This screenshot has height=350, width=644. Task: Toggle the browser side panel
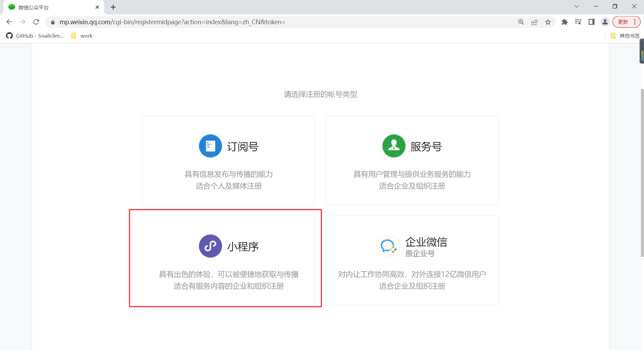point(591,22)
